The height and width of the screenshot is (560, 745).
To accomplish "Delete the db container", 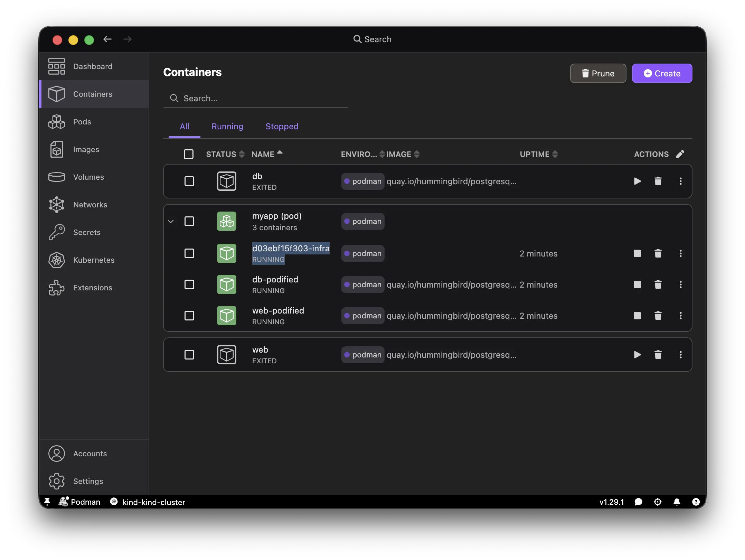I will tap(658, 181).
